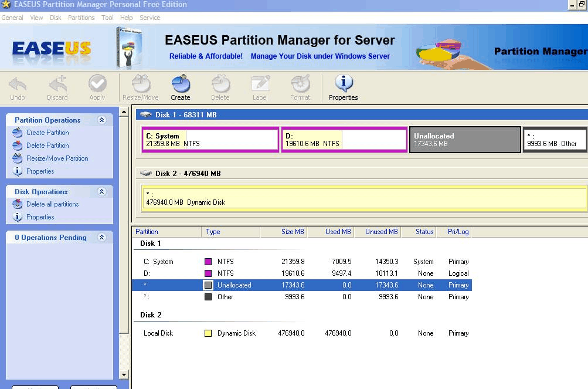588x389 pixels.
Task: Open Properties link under Partition Operations
Action: (x=40, y=171)
